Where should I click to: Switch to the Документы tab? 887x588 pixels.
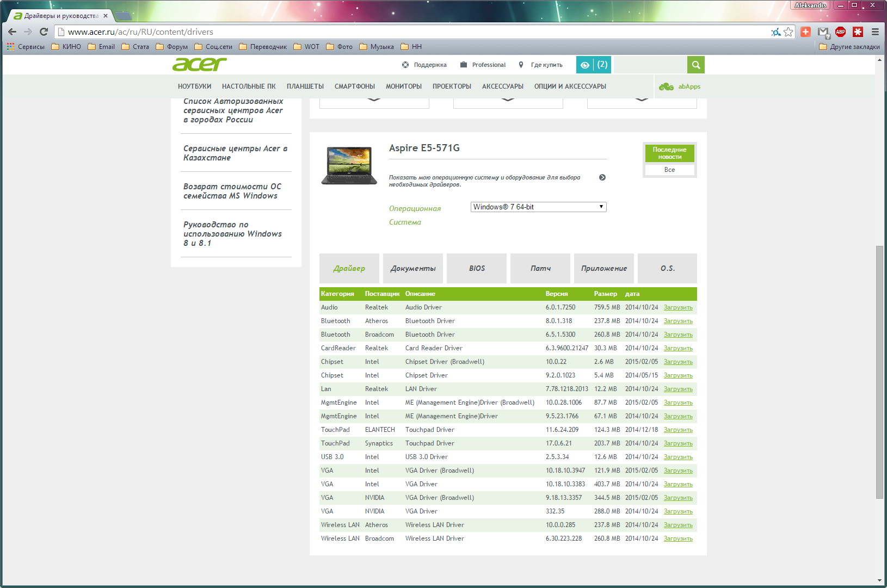pos(413,268)
